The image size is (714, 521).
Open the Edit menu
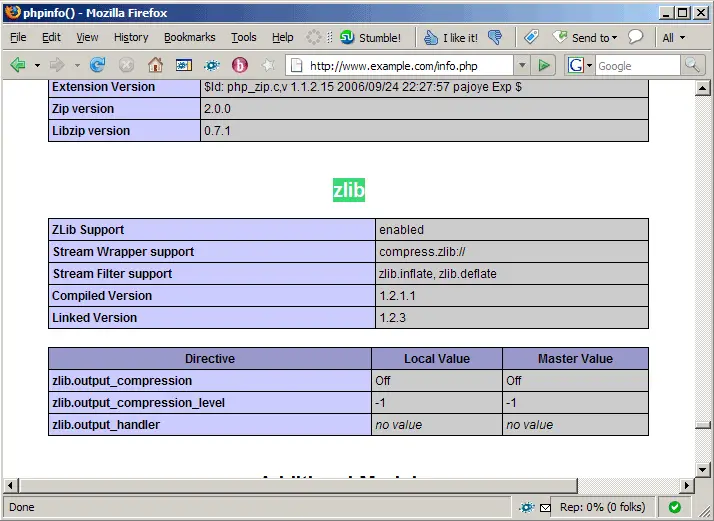coord(51,37)
